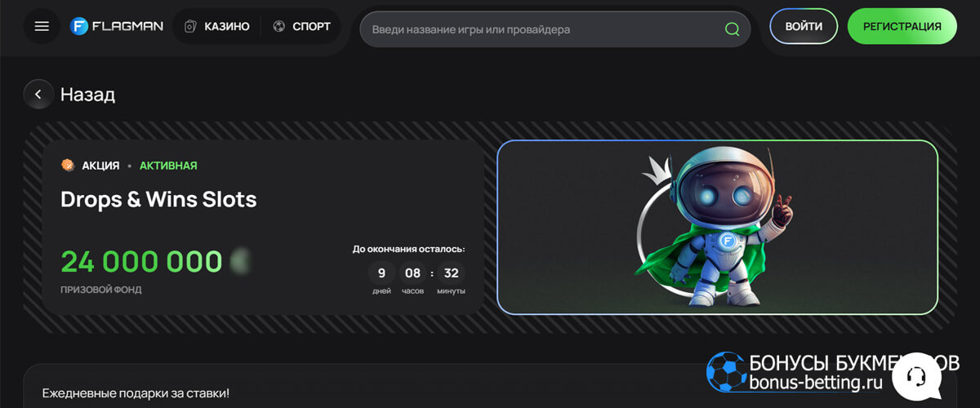Image resolution: width=980 pixels, height=408 pixels.
Task: Click the Drops & Wins Slots title
Action: pos(158,199)
